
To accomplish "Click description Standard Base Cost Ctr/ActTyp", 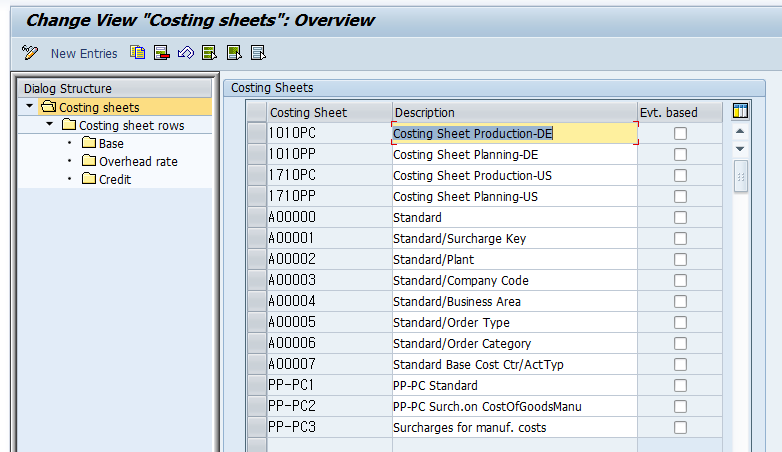I will pyautogui.click(x=515, y=364).
